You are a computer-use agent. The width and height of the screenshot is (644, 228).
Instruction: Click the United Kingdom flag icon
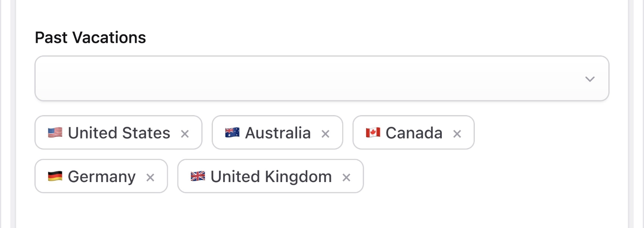pyautogui.click(x=198, y=176)
